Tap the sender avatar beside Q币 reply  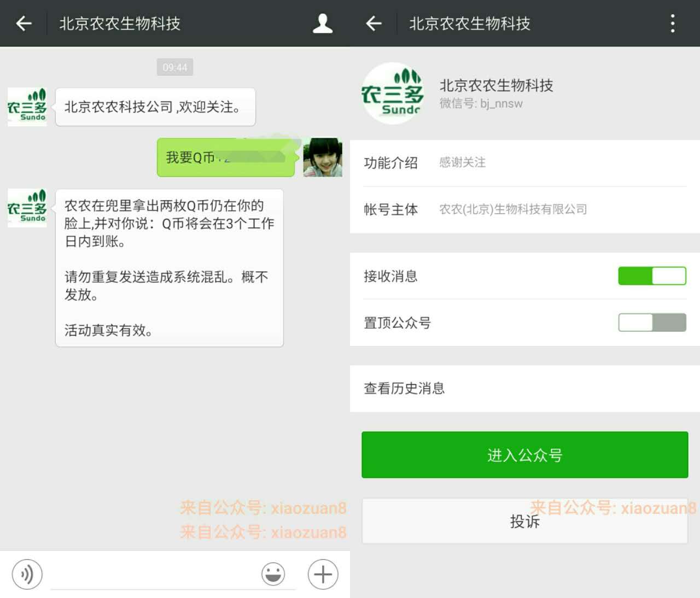point(27,208)
